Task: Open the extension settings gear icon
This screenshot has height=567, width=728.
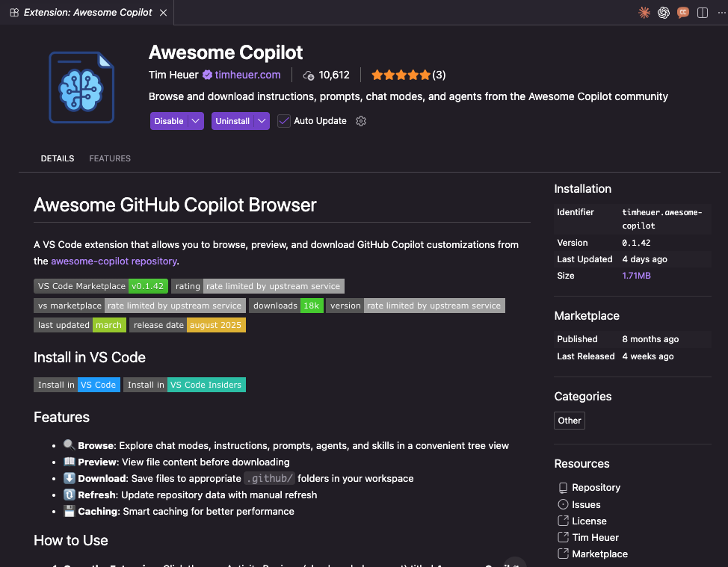Action: tap(361, 121)
